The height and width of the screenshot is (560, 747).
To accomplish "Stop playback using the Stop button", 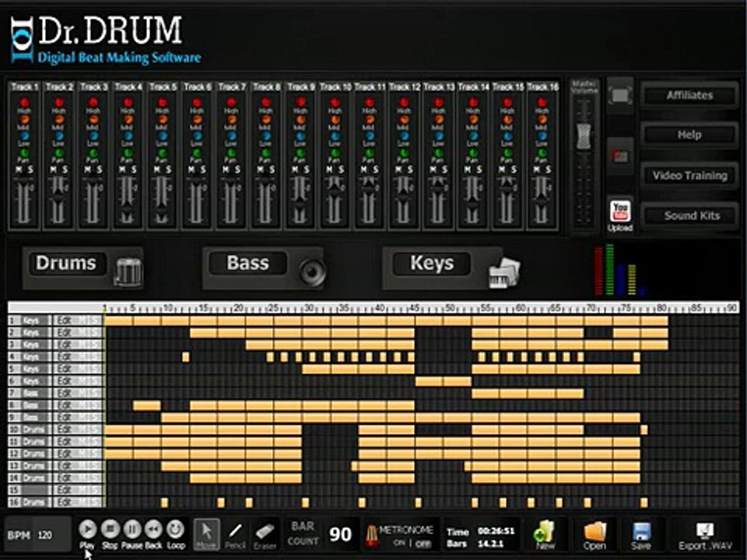I will click(110, 529).
